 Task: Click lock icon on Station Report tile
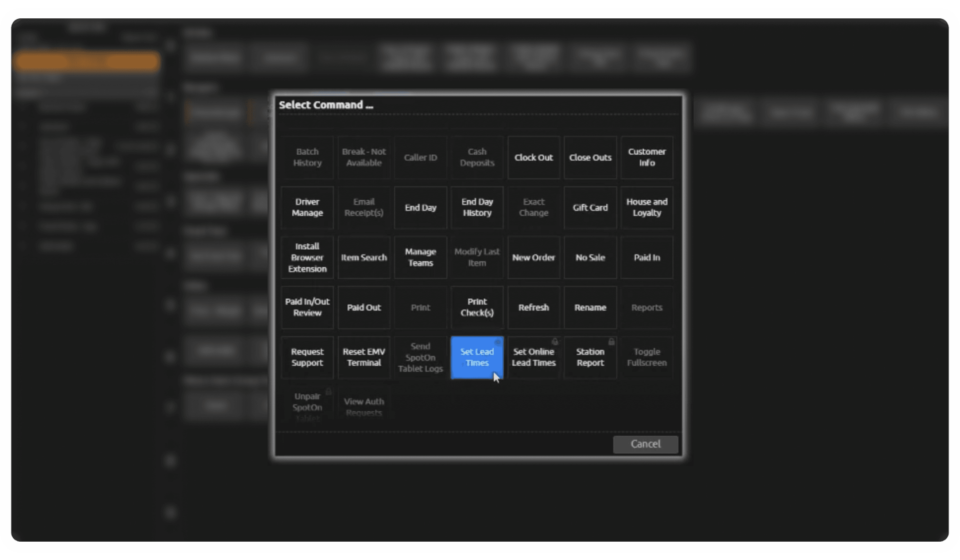(x=611, y=342)
